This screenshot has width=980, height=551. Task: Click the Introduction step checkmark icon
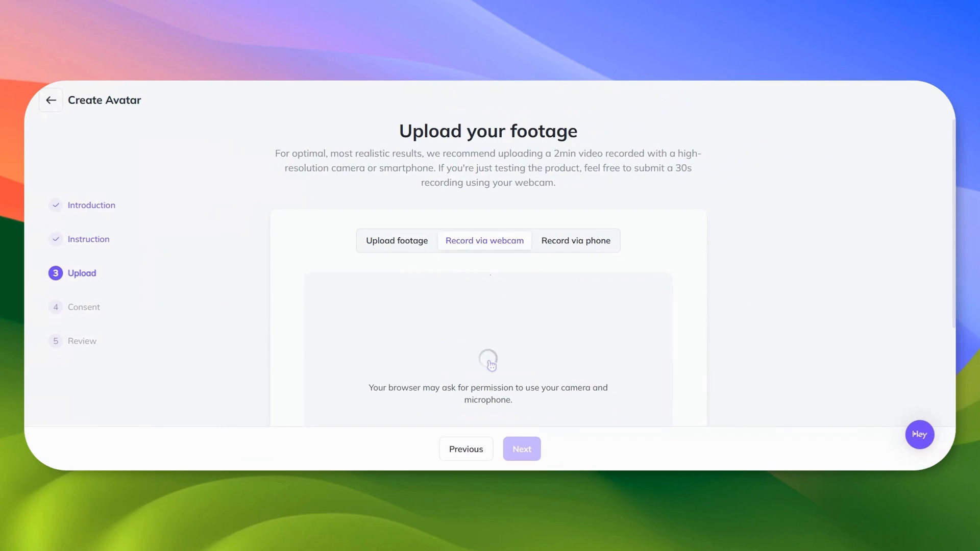tap(56, 205)
